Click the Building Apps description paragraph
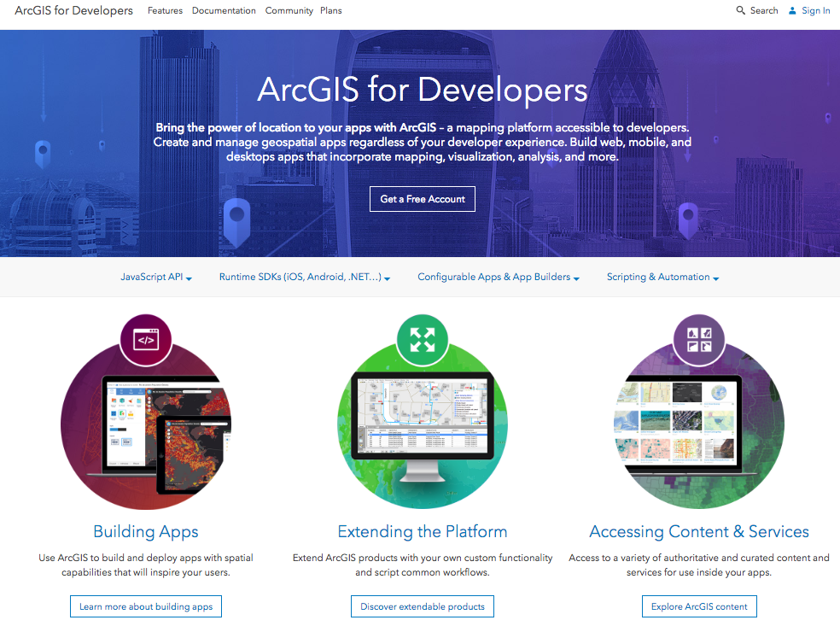 pos(146,565)
